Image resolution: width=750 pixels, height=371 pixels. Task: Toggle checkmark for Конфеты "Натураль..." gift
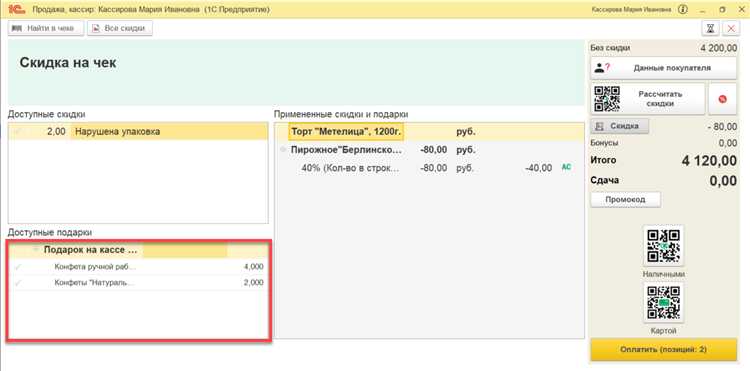pyautogui.click(x=18, y=283)
